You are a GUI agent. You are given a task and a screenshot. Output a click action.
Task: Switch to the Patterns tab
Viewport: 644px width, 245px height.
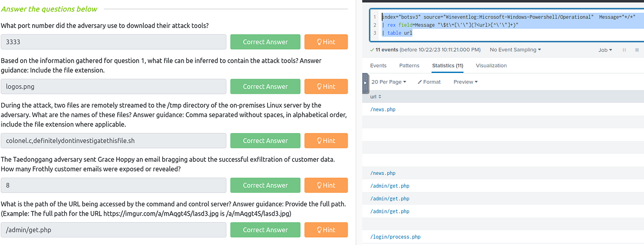pos(409,65)
